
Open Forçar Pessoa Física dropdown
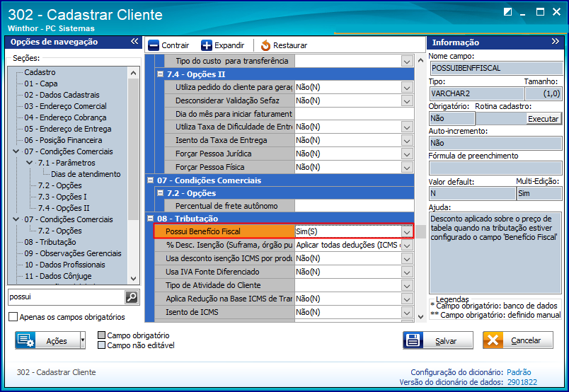(407, 167)
